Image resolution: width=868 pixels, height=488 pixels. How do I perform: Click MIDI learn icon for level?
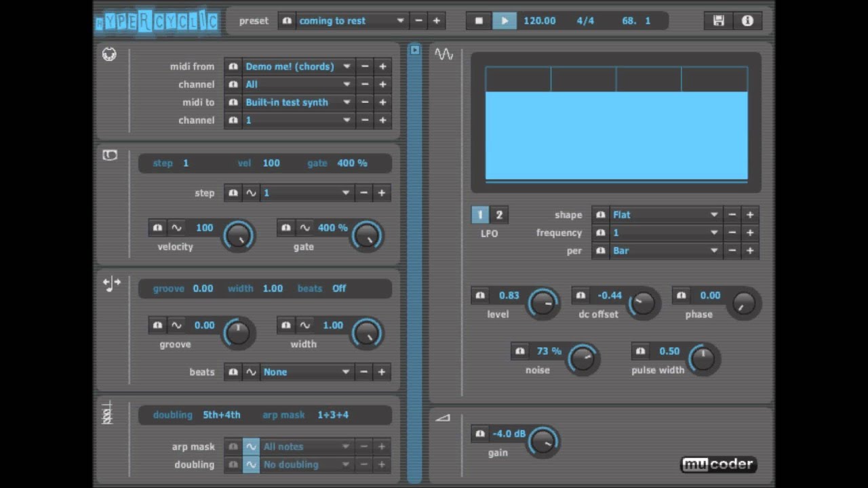(x=480, y=296)
